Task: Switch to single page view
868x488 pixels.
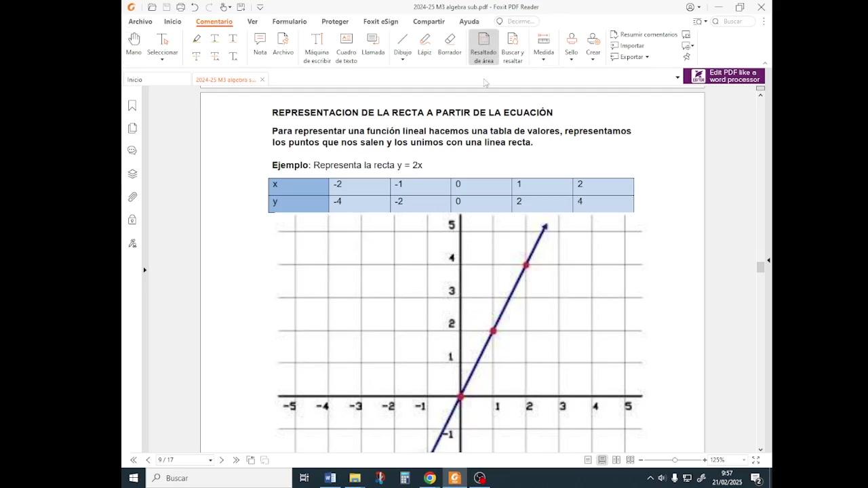Action: [588, 460]
